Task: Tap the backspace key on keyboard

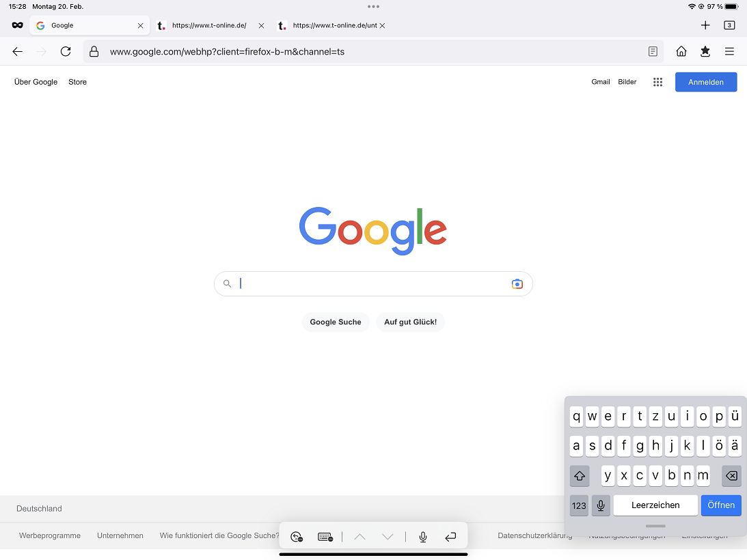Action: click(x=731, y=476)
